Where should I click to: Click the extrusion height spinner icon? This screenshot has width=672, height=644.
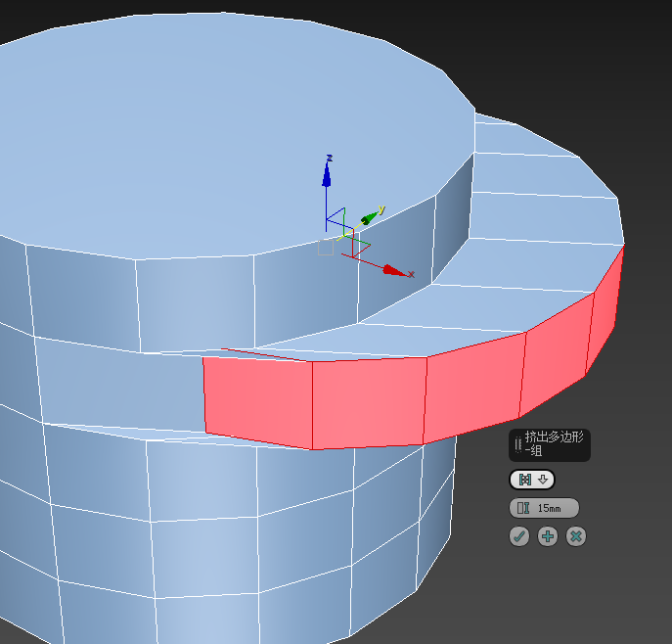(x=522, y=508)
